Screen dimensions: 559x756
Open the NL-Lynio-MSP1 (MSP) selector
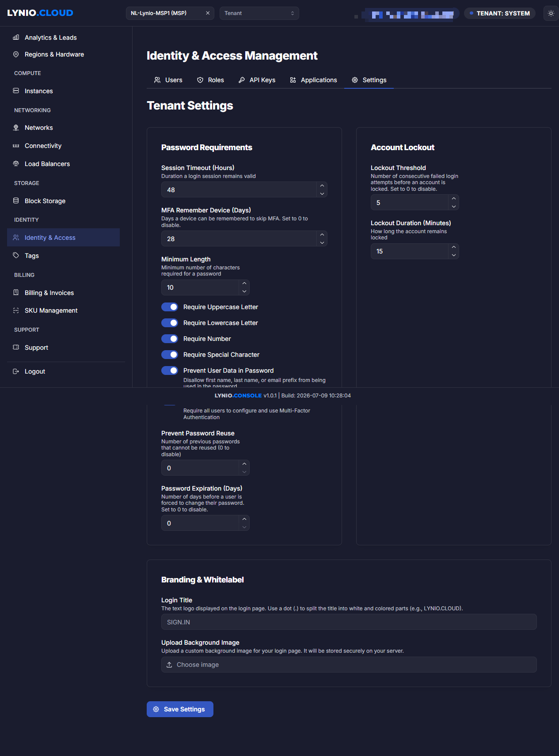click(170, 13)
